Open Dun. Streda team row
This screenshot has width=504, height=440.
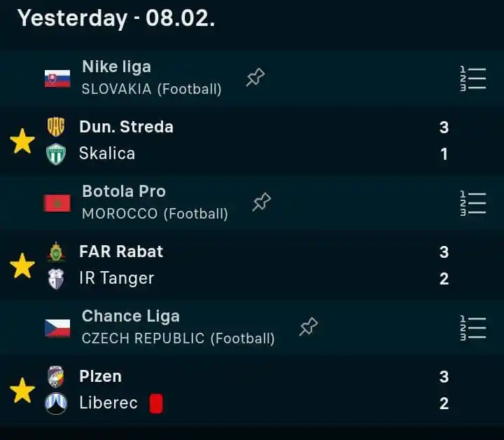(248, 127)
